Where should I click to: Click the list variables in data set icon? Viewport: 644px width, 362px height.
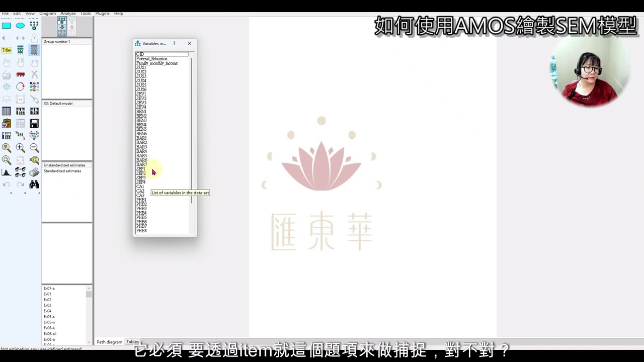click(34, 50)
